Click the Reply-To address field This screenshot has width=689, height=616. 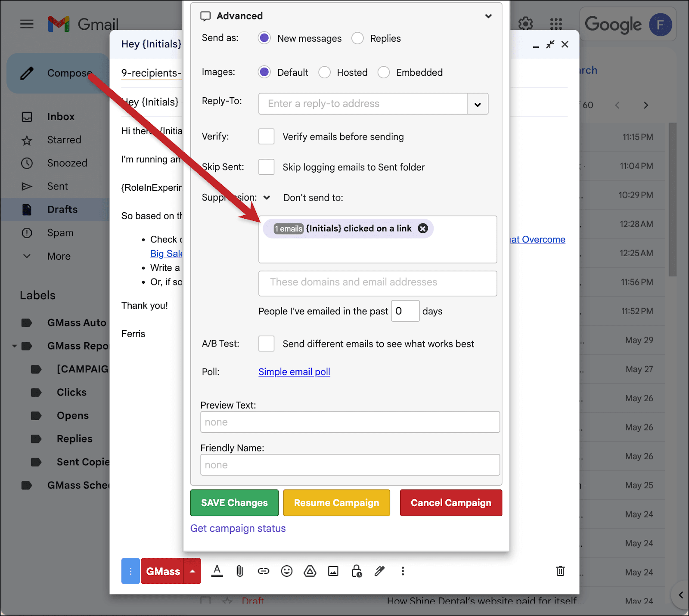pyautogui.click(x=363, y=104)
